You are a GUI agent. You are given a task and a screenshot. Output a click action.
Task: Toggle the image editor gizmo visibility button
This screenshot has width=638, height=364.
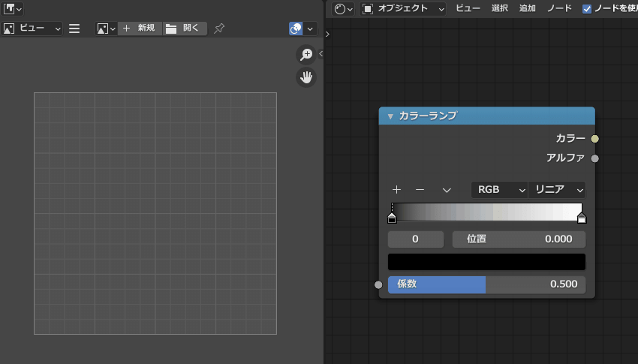(296, 29)
